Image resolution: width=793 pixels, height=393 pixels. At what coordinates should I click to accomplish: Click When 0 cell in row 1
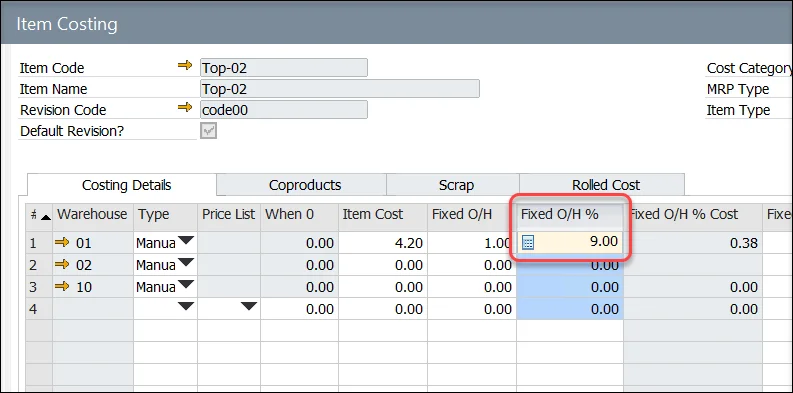(x=299, y=243)
